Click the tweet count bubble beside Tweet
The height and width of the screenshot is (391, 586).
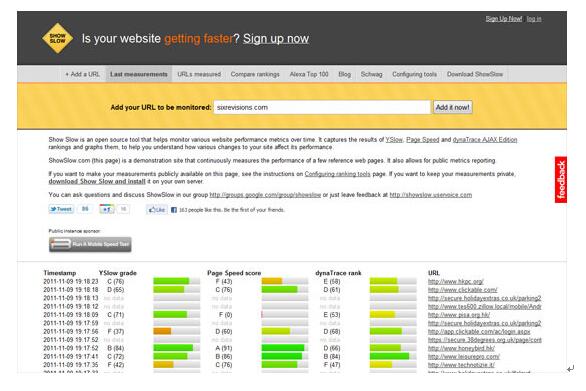tap(85, 209)
